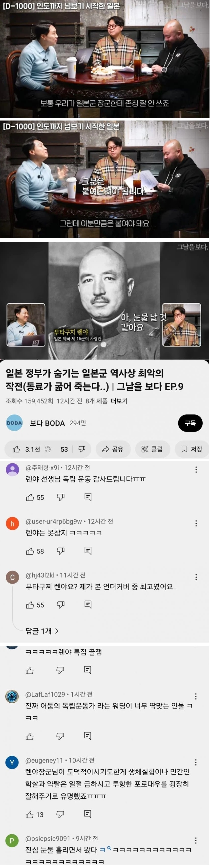Like the video with 3.1천 thumbs up

coord(26,449)
